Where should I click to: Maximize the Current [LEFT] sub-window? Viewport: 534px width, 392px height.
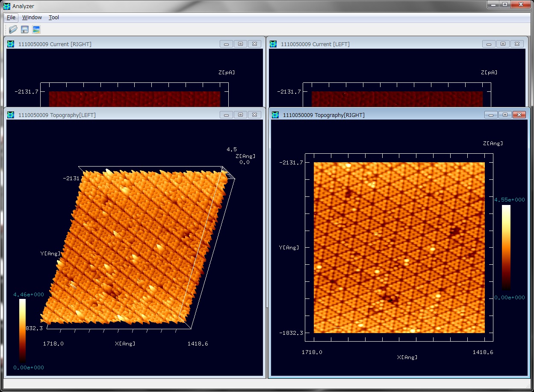[x=503, y=44]
